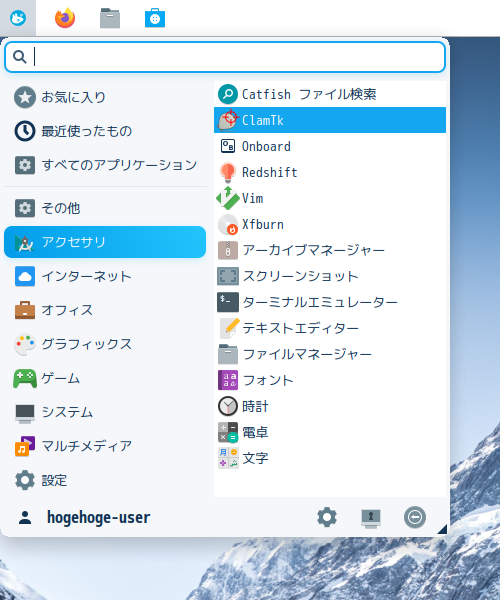Lock the screen with lock button
Image resolution: width=500 pixels, height=600 pixels.
[x=371, y=518]
